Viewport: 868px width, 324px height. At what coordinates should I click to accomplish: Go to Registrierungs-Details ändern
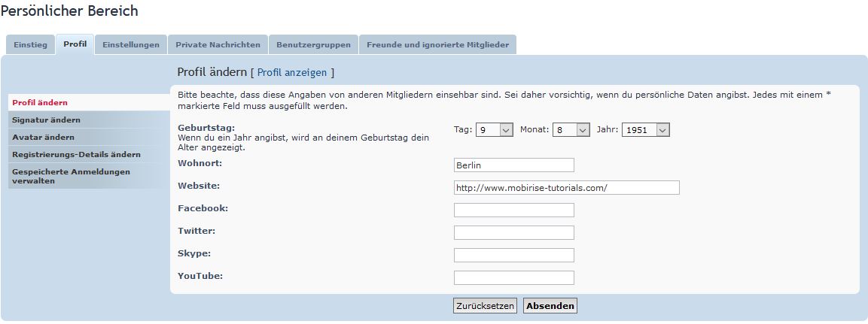pos(76,155)
